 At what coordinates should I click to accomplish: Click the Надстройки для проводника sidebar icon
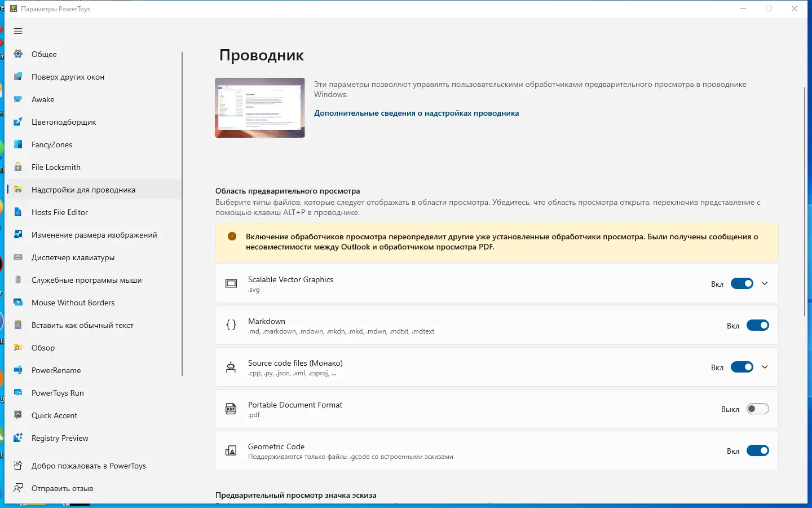click(x=18, y=190)
